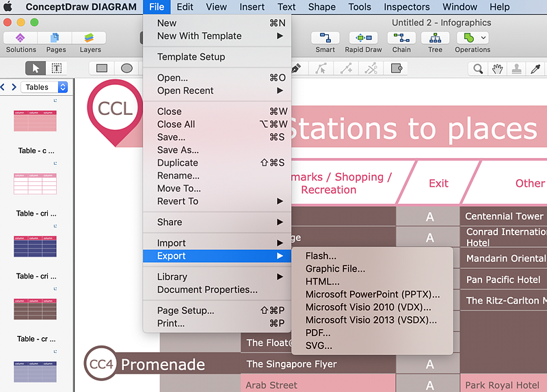Select the eyedropper tool

[535, 69]
